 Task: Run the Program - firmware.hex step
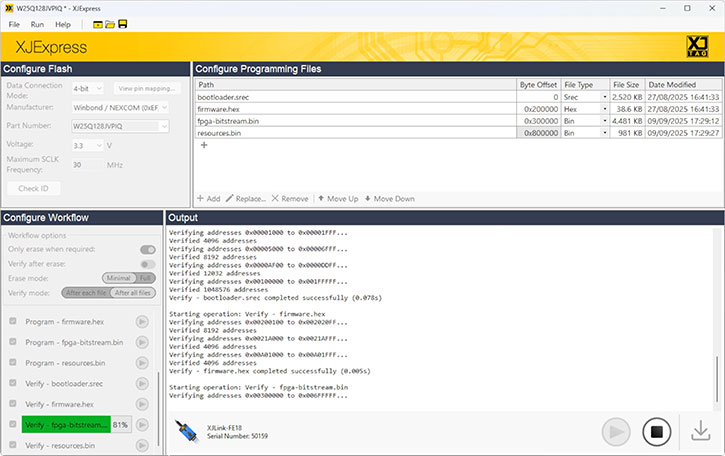point(142,322)
